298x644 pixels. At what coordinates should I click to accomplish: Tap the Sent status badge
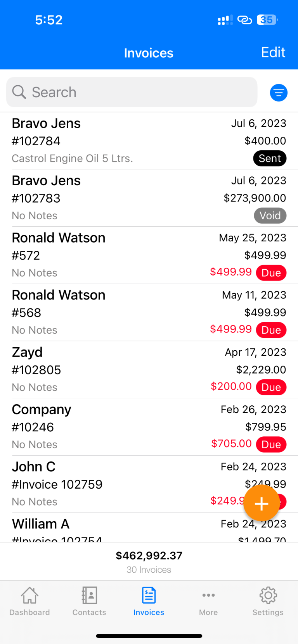(270, 158)
